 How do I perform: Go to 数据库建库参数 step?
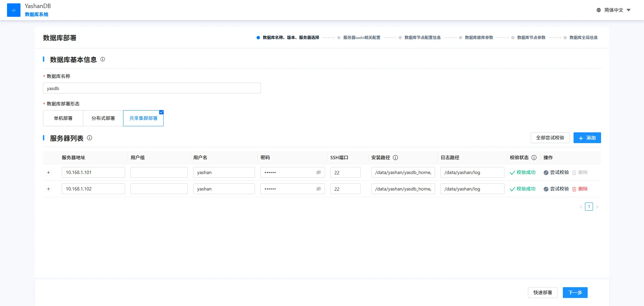479,38
